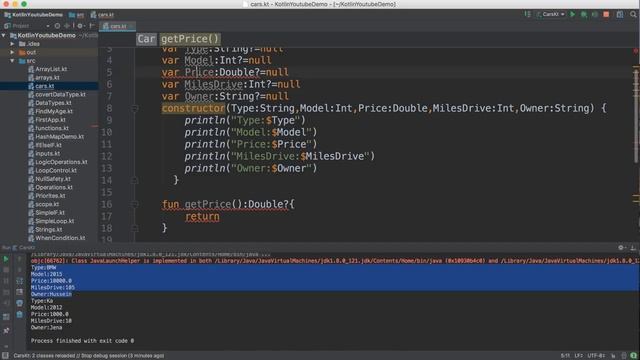Open SimpleLoop.kt file
640x360 pixels.
point(55,221)
